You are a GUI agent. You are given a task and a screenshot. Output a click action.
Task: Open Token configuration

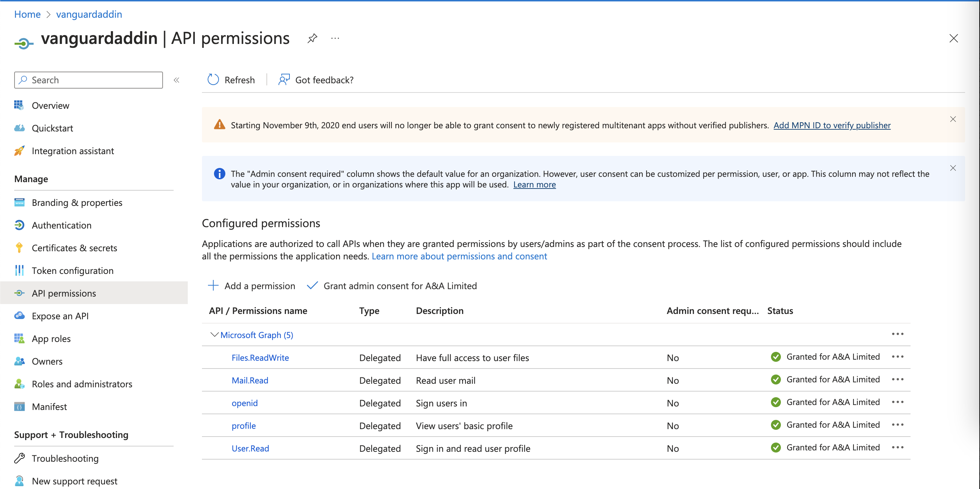(x=72, y=271)
